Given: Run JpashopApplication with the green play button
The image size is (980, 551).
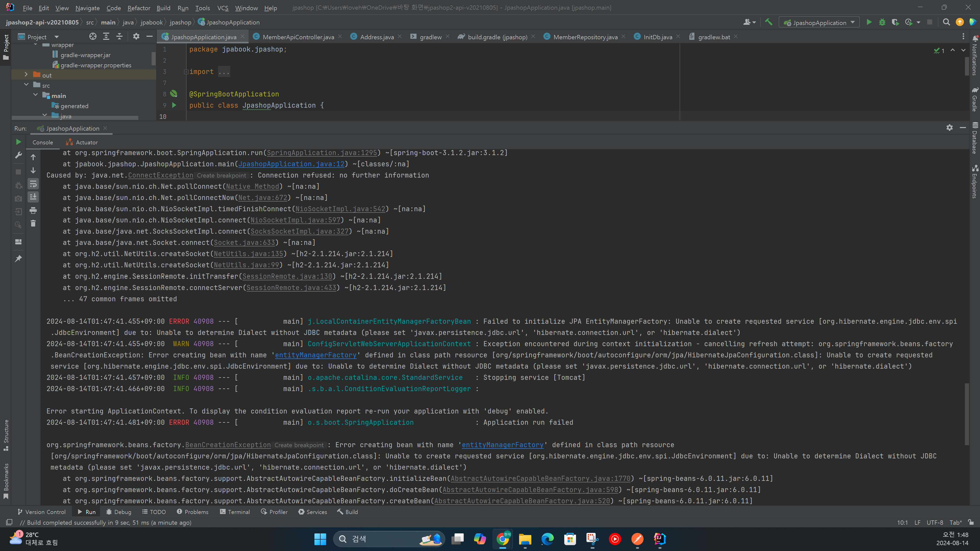Looking at the screenshot, I should point(869,22).
